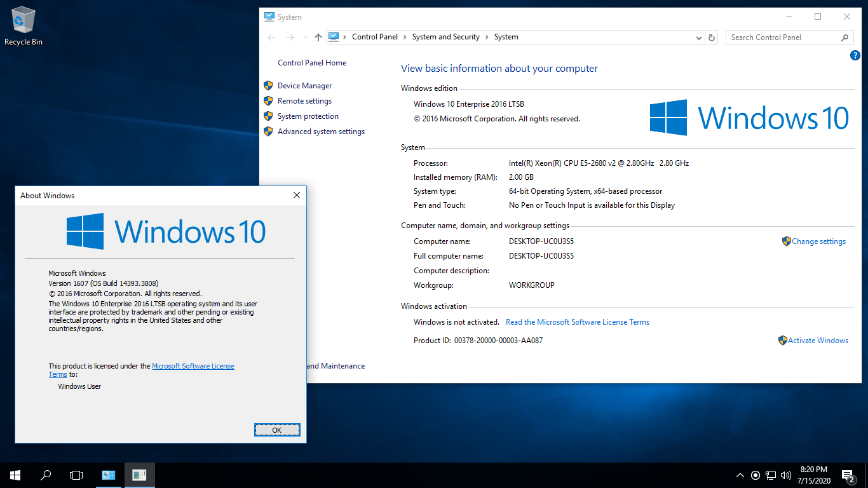
Task: Close the About Windows dialog
Action: (x=296, y=196)
